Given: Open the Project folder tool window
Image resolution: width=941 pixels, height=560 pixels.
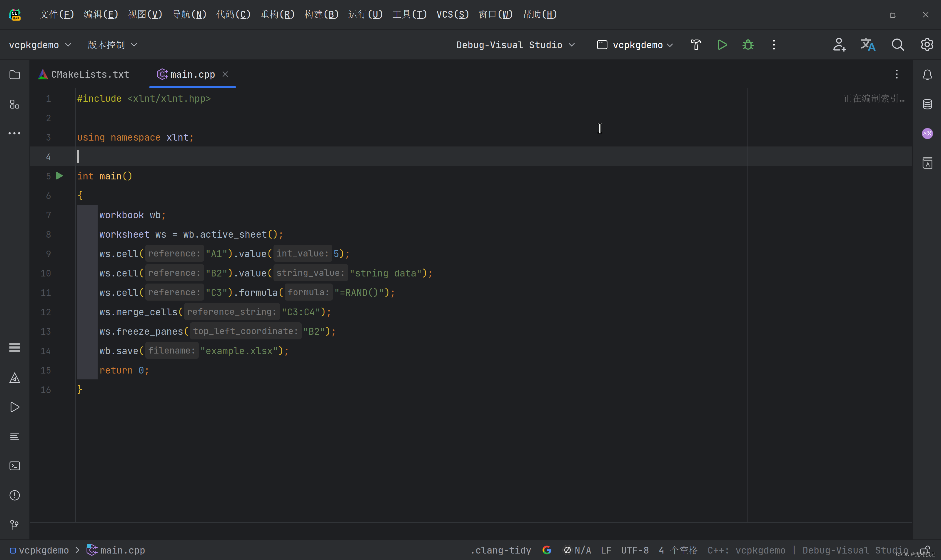Looking at the screenshot, I should (15, 75).
